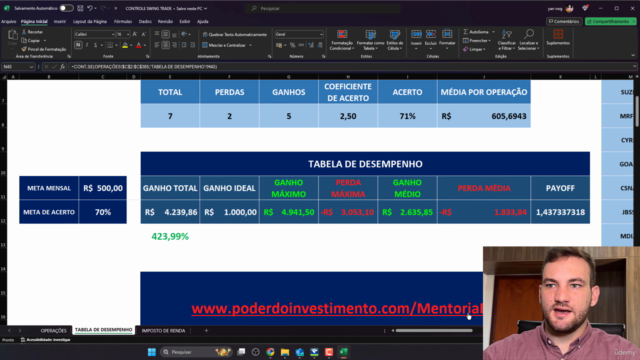
Task: Click the Compartilhamento share button
Action: (611, 21)
